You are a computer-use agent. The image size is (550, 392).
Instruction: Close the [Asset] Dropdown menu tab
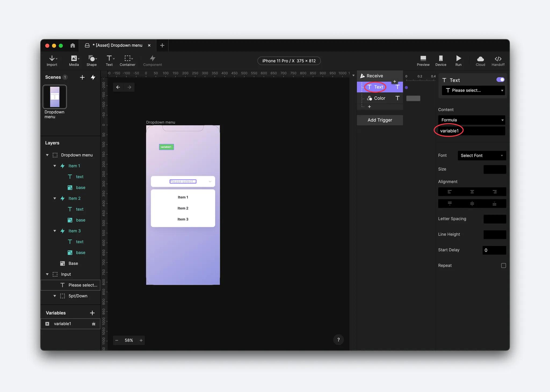[149, 45]
